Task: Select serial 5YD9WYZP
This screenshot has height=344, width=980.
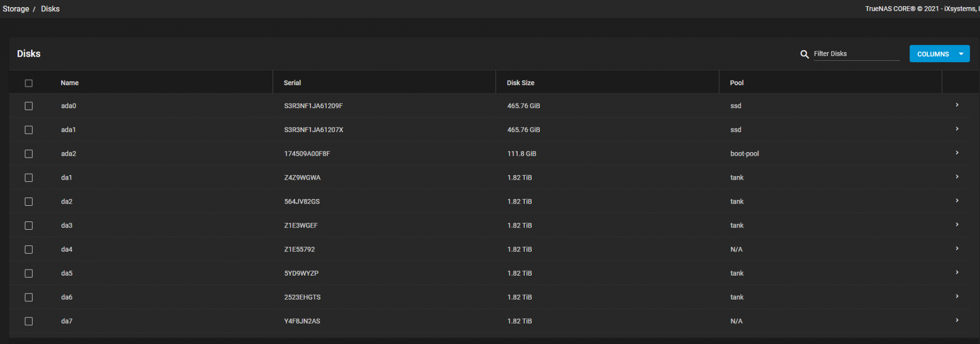Action: pyautogui.click(x=301, y=274)
